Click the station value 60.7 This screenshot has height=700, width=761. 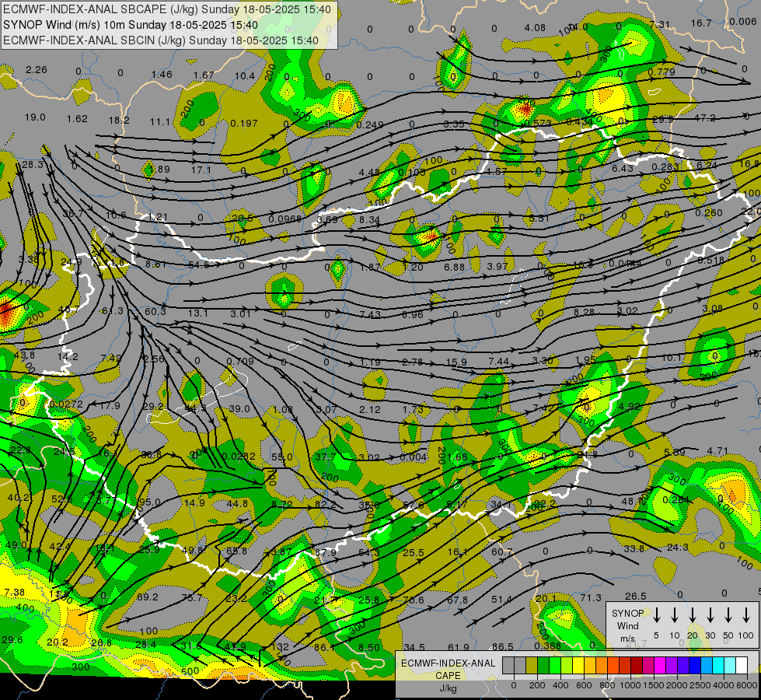click(502, 552)
